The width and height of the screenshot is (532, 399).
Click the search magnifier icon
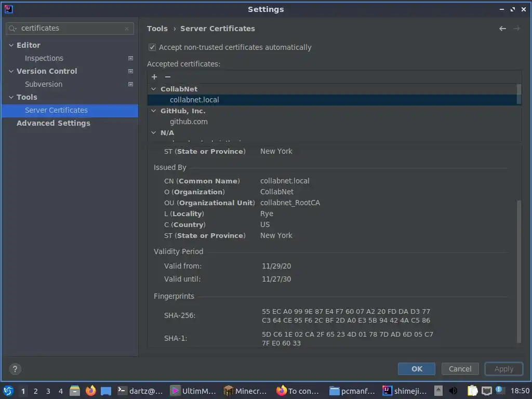[12, 29]
